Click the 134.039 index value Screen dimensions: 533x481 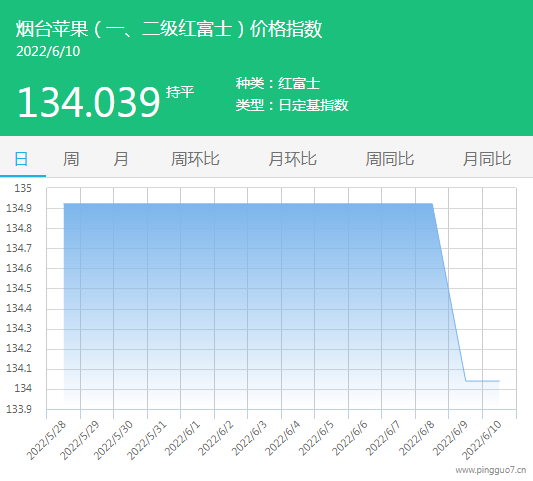[89, 102]
